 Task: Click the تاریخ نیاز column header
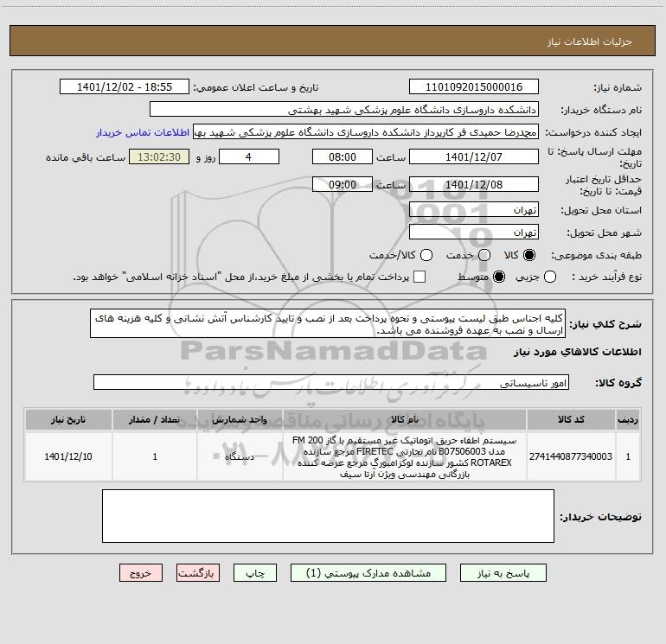(x=68, y=419)
